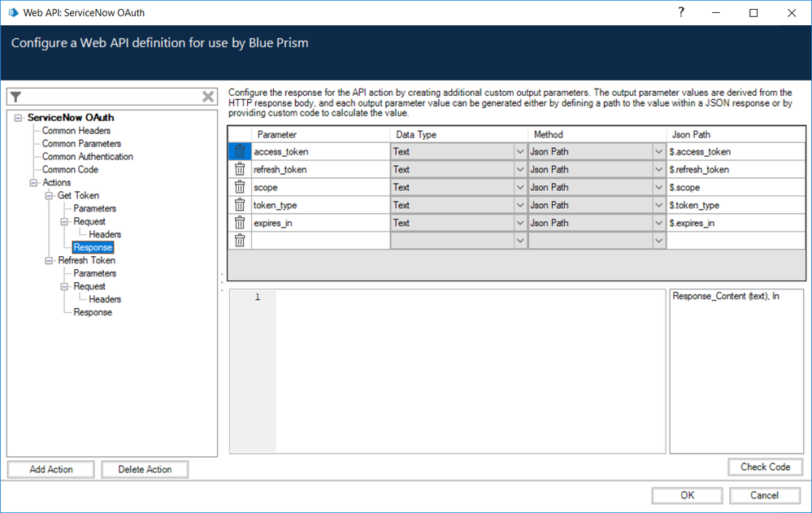Click trash icon beside expires_in
812x513 pixels.
point(240,223)
